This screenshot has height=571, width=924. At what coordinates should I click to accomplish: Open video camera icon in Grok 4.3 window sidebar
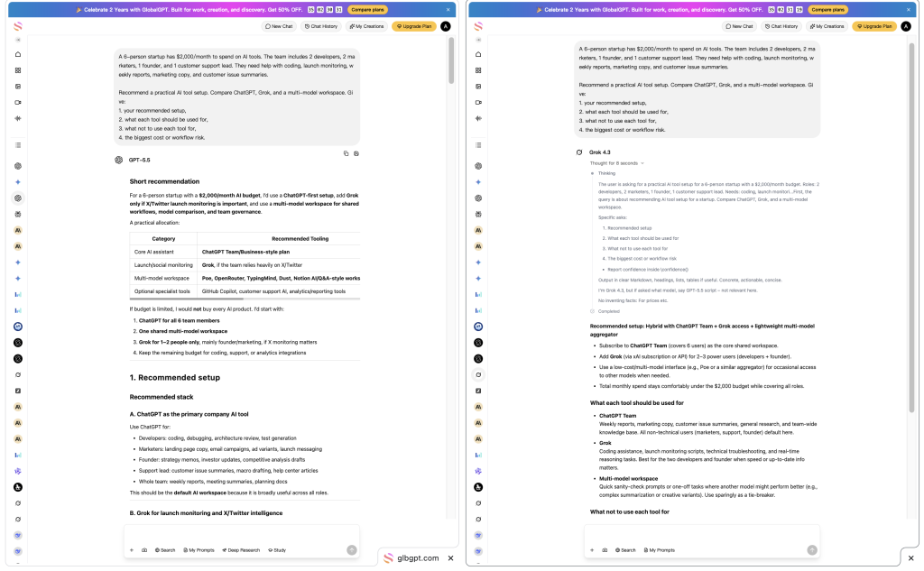tap(478, 103)
